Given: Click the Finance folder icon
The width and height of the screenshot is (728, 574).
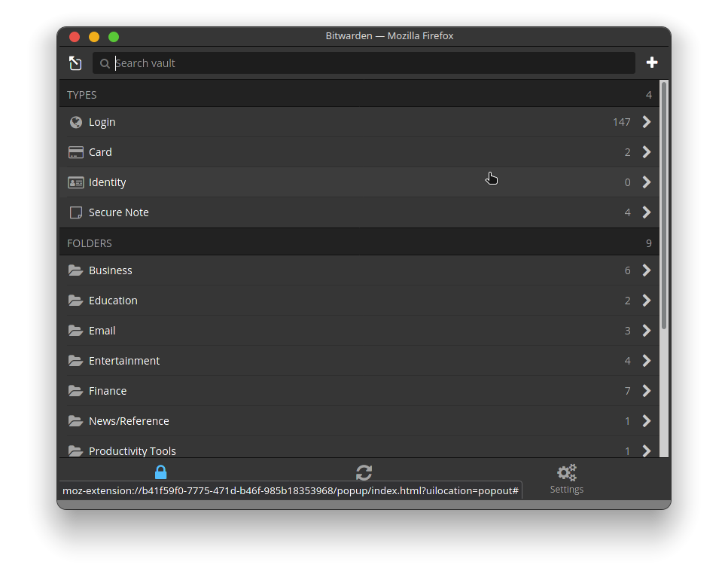Looking at the screenshot, I should (x=75, y=391).
